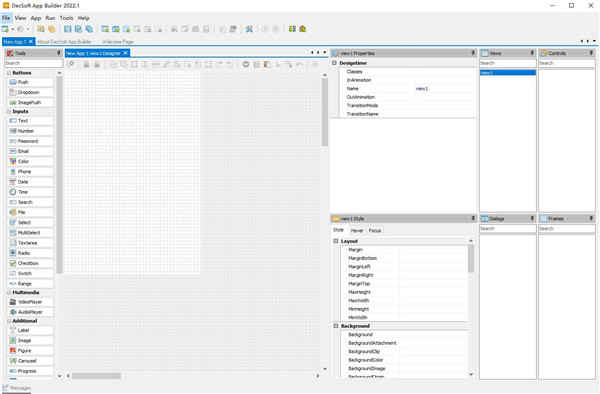Toggle the pin on view1 Style panel

[x=473, y=218]
